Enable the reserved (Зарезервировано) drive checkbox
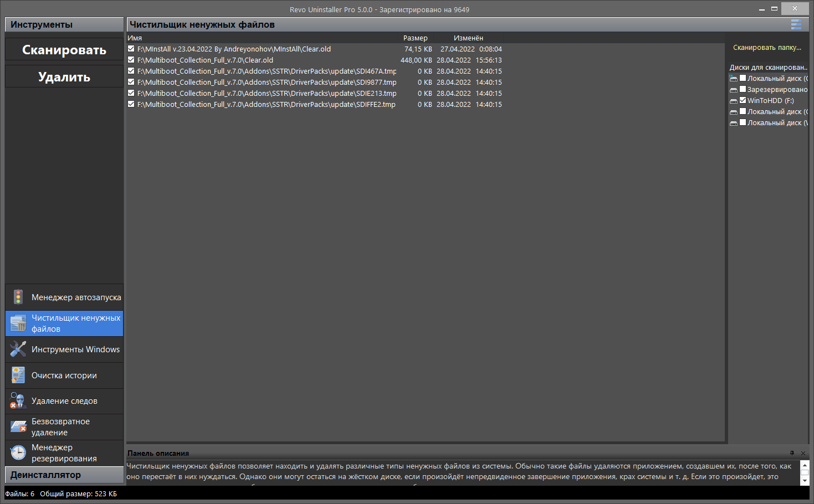814x504 pixels. [743, 89]
